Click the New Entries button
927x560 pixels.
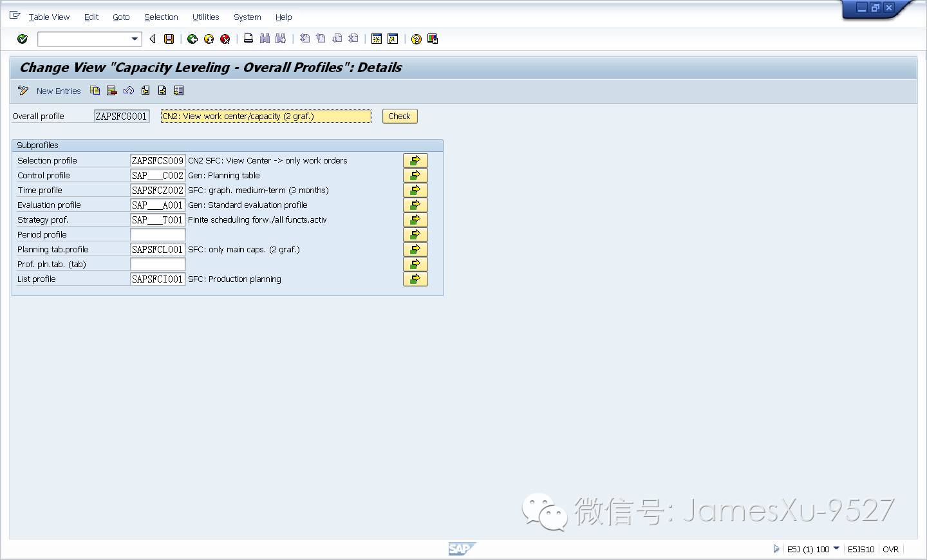59,91
